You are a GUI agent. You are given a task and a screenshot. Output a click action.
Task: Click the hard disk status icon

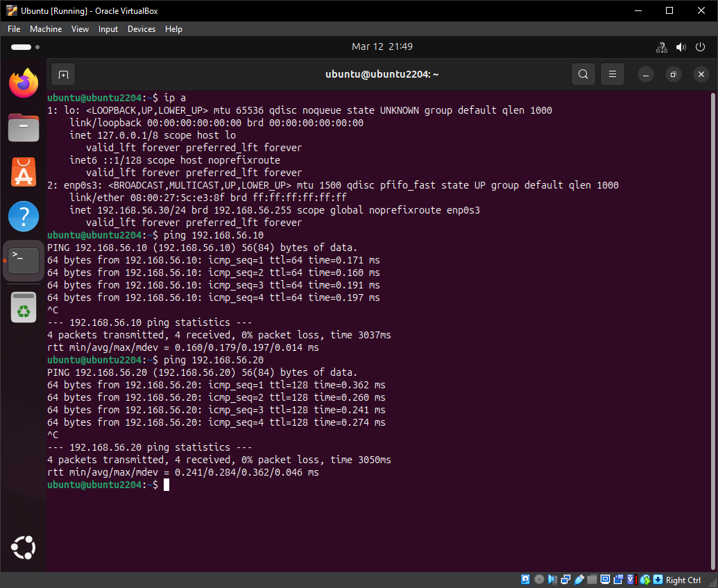coord(525,580)
